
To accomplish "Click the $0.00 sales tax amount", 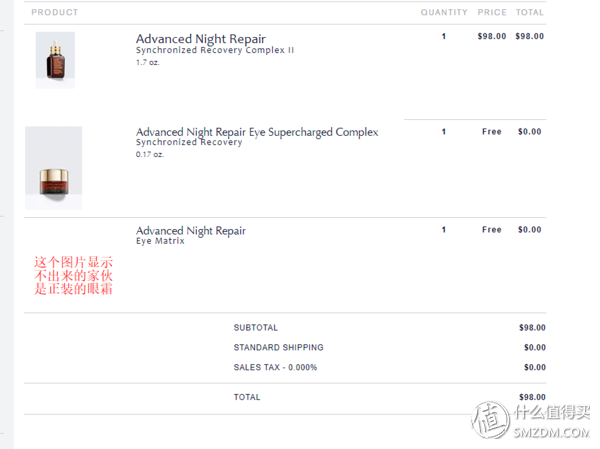I will click(x=533, y=368).
